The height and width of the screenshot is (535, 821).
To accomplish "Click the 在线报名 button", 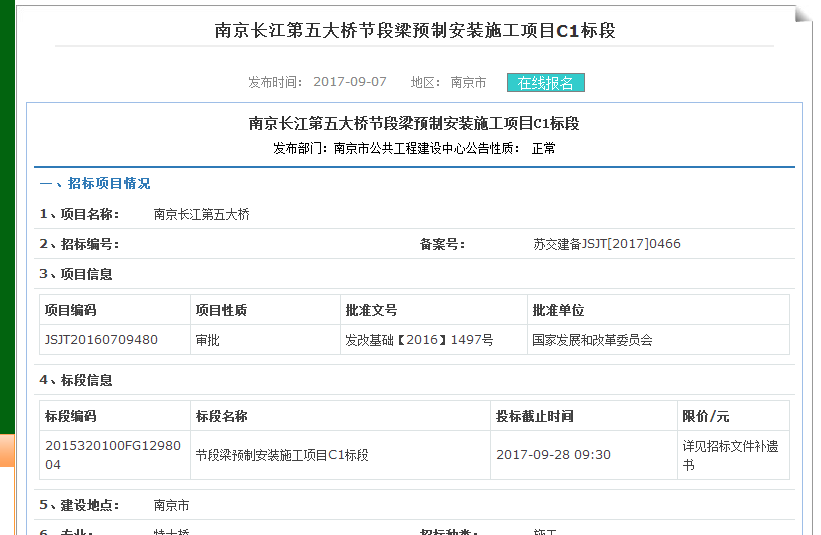I will coord(545,82).
